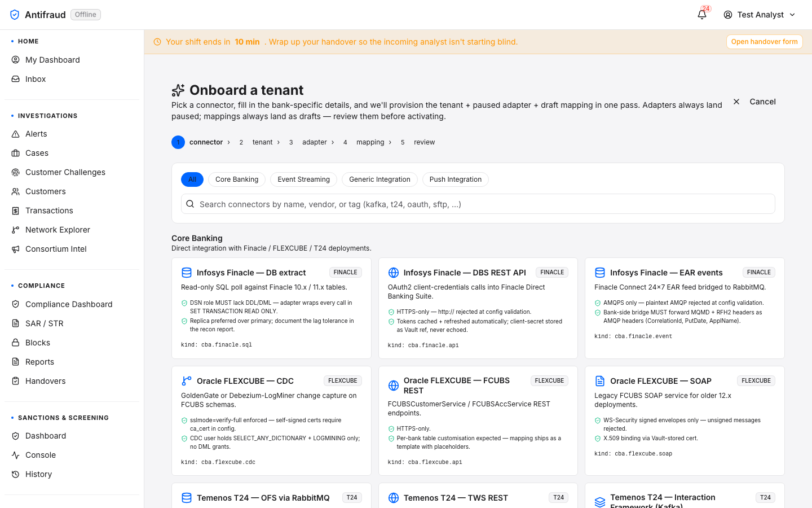Click the Sanctions Dashboard shield icon
The height and width of the screenshot is (508, 812).
16,436
